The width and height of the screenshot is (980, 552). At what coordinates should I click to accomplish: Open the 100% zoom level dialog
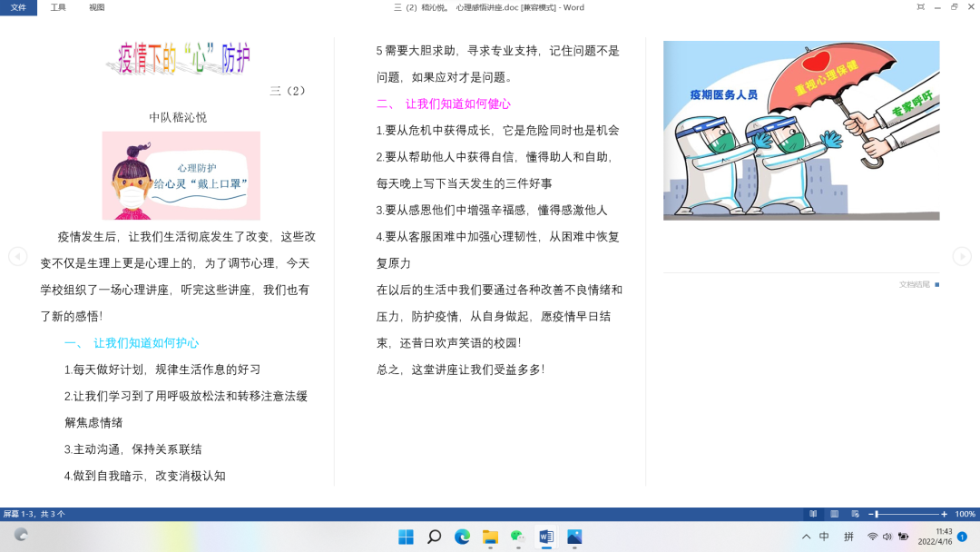[965, 514]
